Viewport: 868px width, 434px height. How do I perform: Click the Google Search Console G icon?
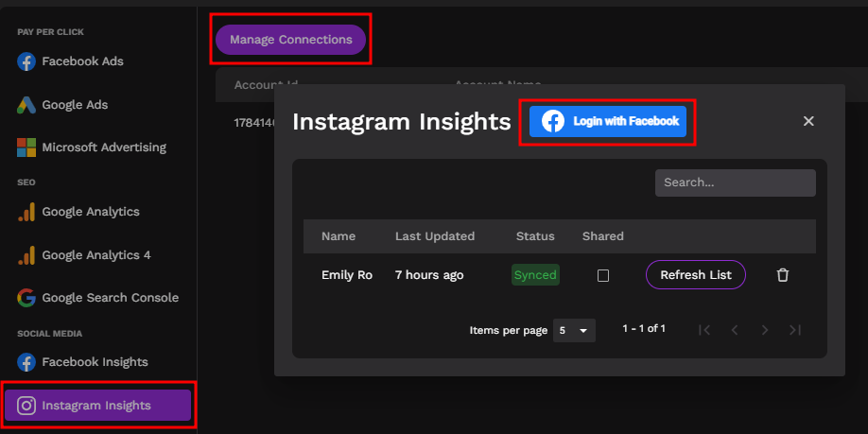pos(26,298)
